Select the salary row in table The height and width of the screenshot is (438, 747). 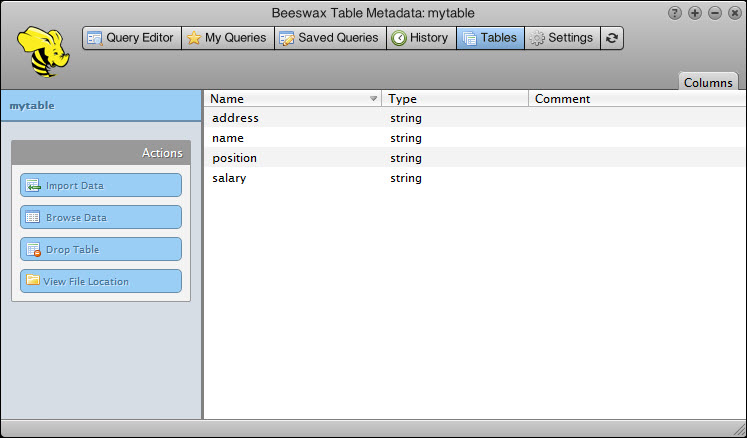tap(229, 178)
